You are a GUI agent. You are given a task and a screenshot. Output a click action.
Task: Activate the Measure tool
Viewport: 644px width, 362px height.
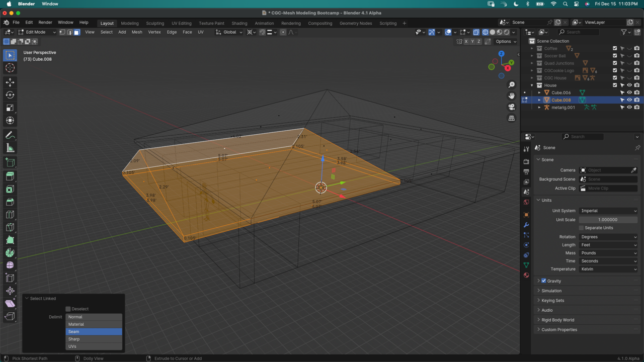[10, 148]
